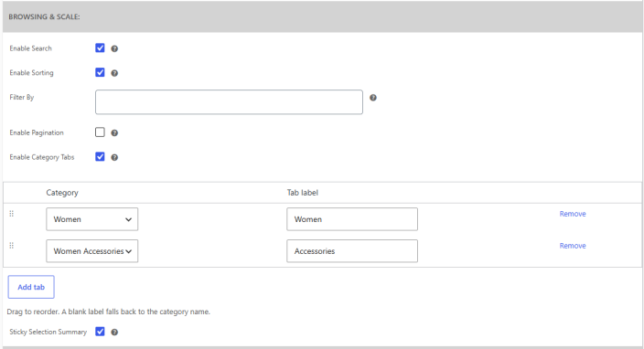Open help icon next to Enable Category Tabs
644x349 pixels.
pos(114,157)
